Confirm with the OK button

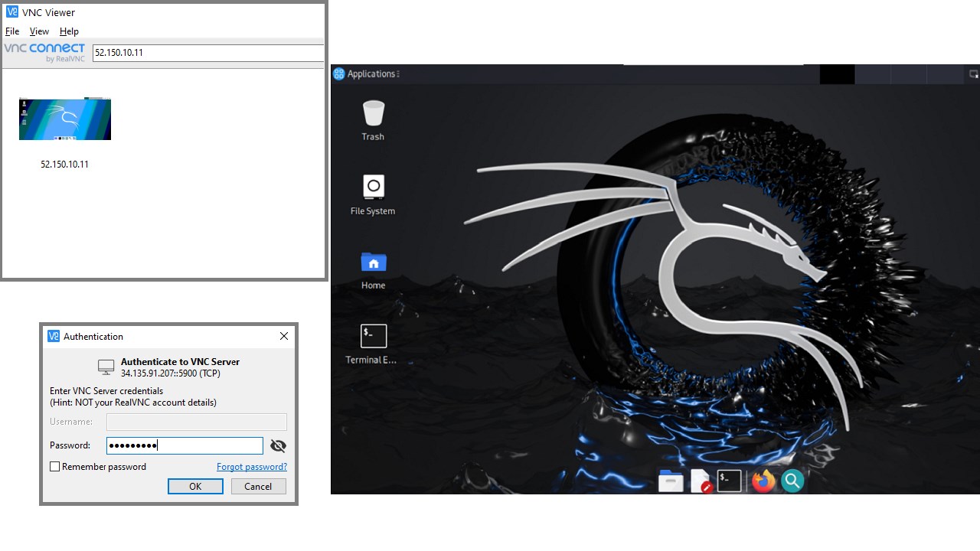click(x=195, y=487)
